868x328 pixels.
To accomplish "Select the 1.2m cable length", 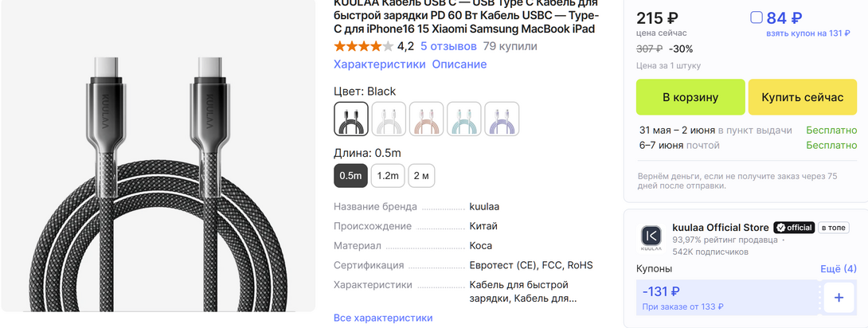I will pyautogui.click(x=388, y=175).
